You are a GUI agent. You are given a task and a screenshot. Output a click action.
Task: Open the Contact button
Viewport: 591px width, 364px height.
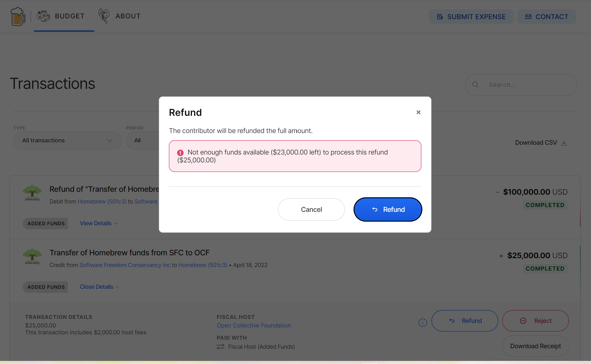click(547, 17)
